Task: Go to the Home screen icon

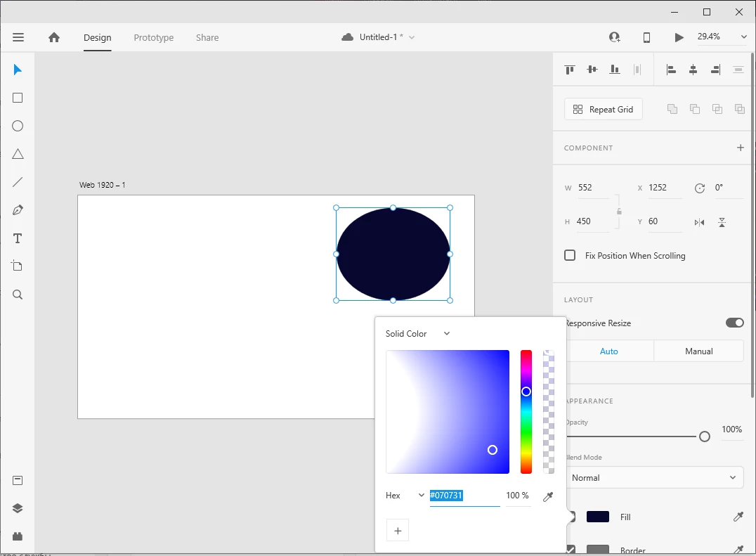Action: (x=54, y=37)
